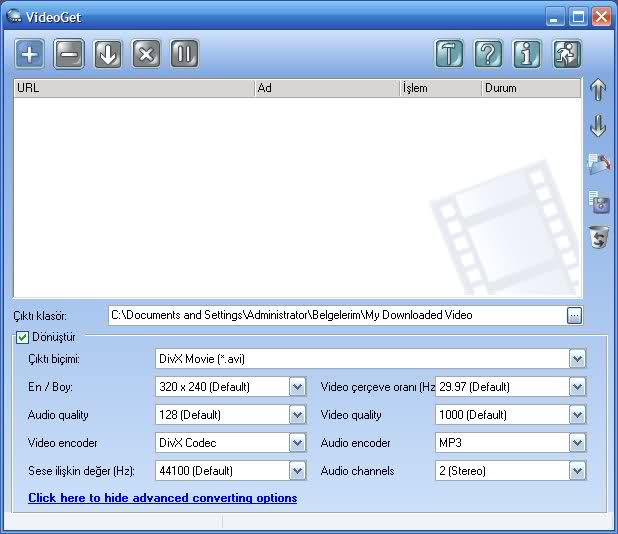Exit application with running man icon

click(567, 54)
